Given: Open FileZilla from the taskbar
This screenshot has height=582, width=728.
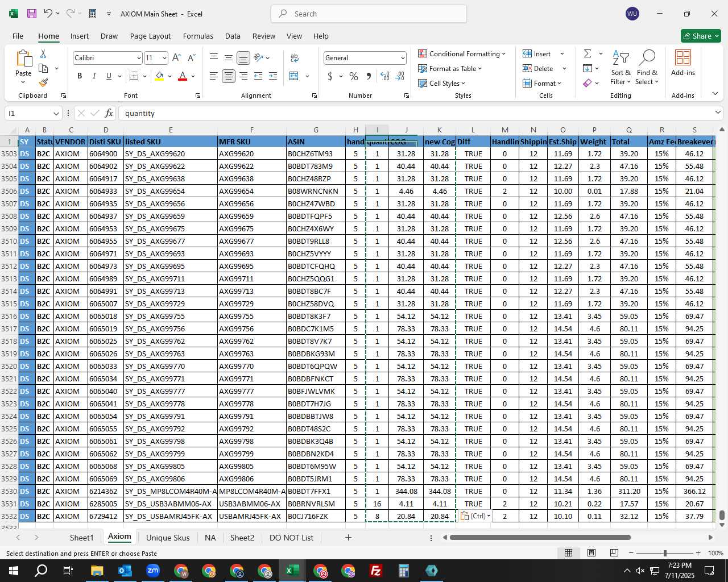Looking at the screenshot, I should tap(376, 571).
